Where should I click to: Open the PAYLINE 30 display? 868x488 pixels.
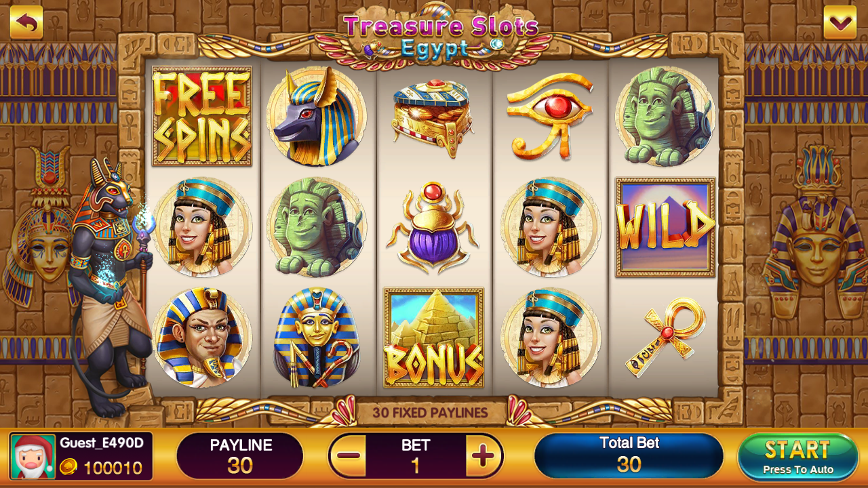[240, 456]
